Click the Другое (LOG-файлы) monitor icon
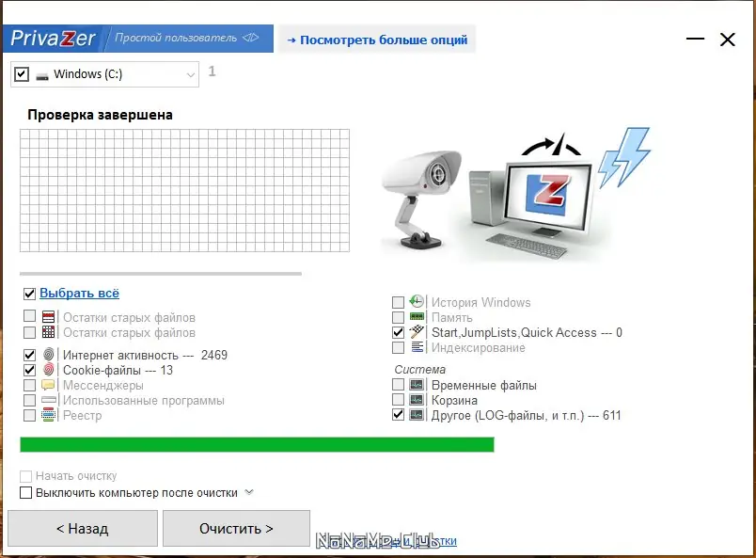The image size is (756, 558). [x=417, y=415]
